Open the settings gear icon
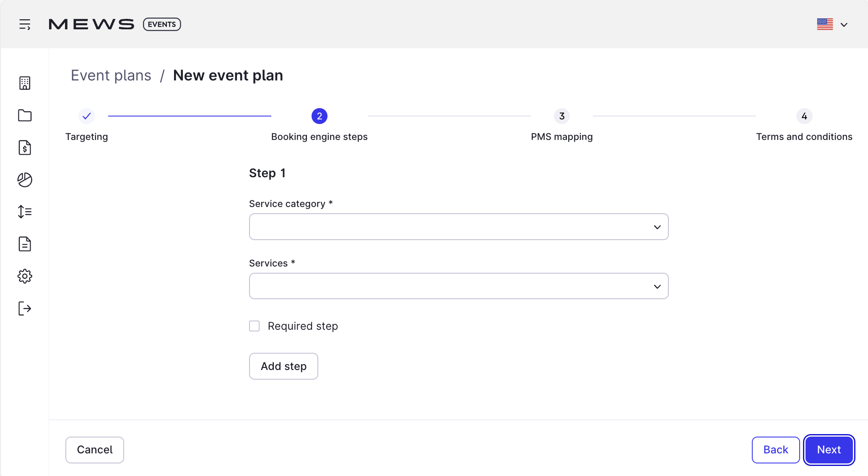868x476 pixels. click(x=25, y=276)
